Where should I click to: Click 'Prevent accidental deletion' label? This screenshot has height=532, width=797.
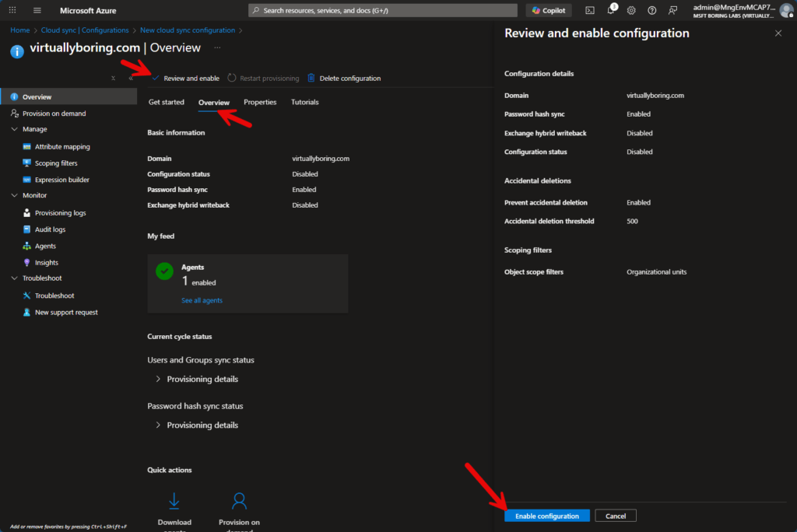point(546,202)
